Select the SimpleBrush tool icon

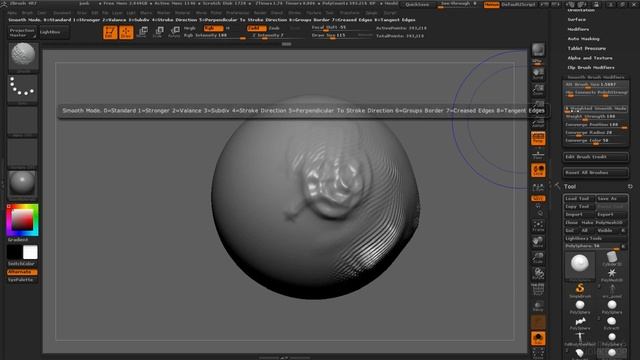pyautogui.click(x=580, y=291)
